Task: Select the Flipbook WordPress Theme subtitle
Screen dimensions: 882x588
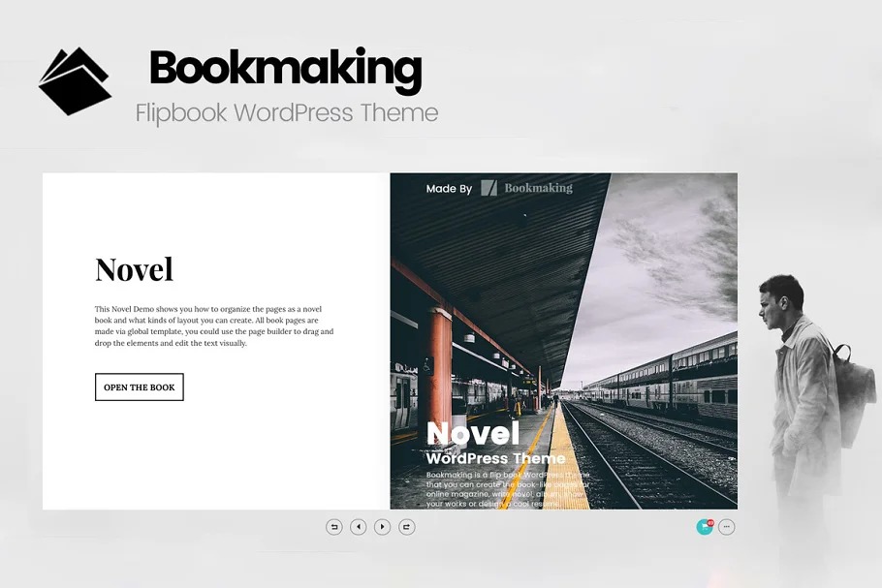Action: point(287,113)
